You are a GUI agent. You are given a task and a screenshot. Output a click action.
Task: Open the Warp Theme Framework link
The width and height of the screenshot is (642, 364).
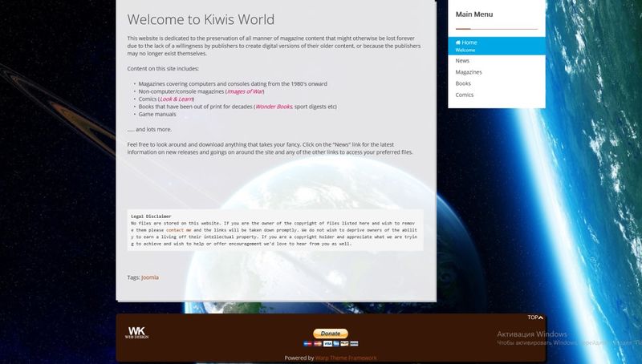pos(346,358)
